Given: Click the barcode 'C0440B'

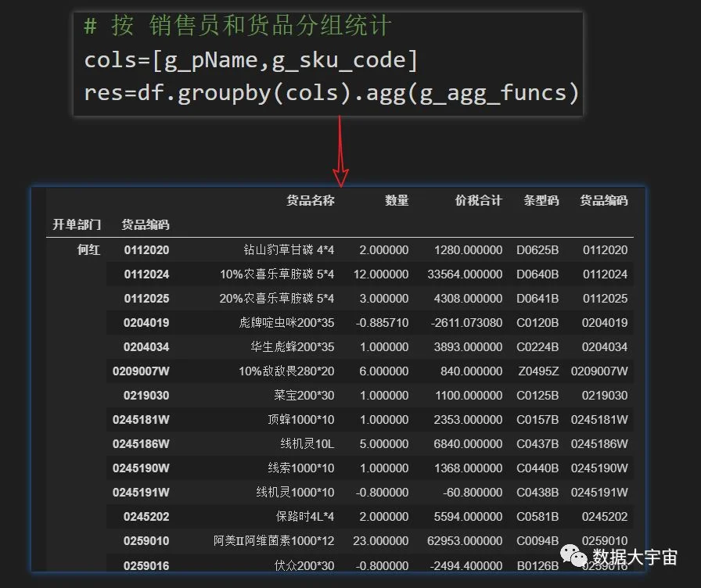Looking at the screenshot, I should [537, 468].
